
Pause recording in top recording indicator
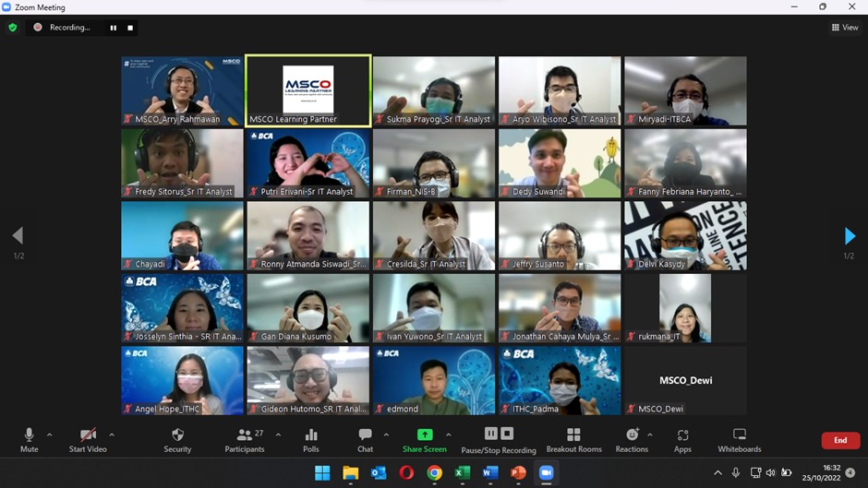[x=114, y=28]
